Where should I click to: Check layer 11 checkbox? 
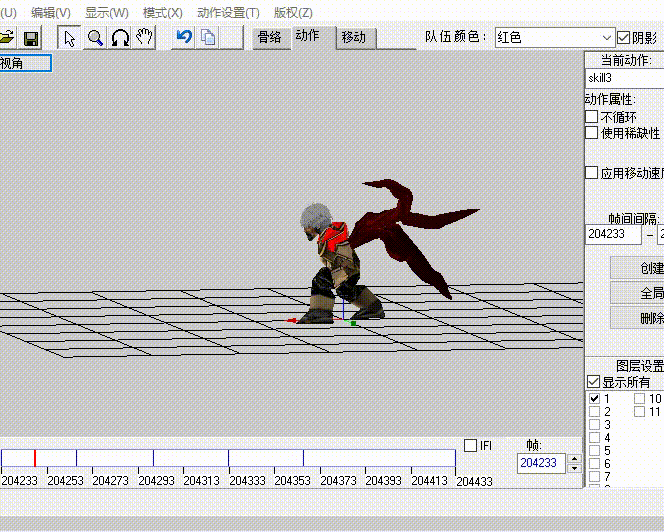click(639, 411)
